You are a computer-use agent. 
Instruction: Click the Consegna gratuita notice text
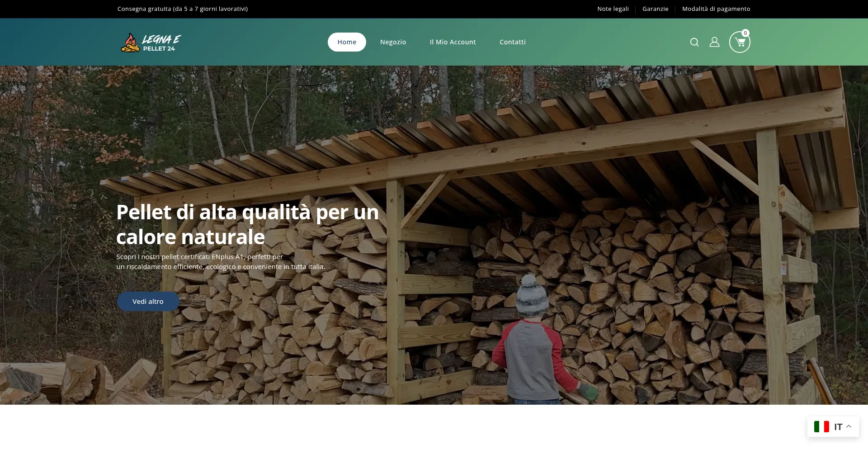183,9
